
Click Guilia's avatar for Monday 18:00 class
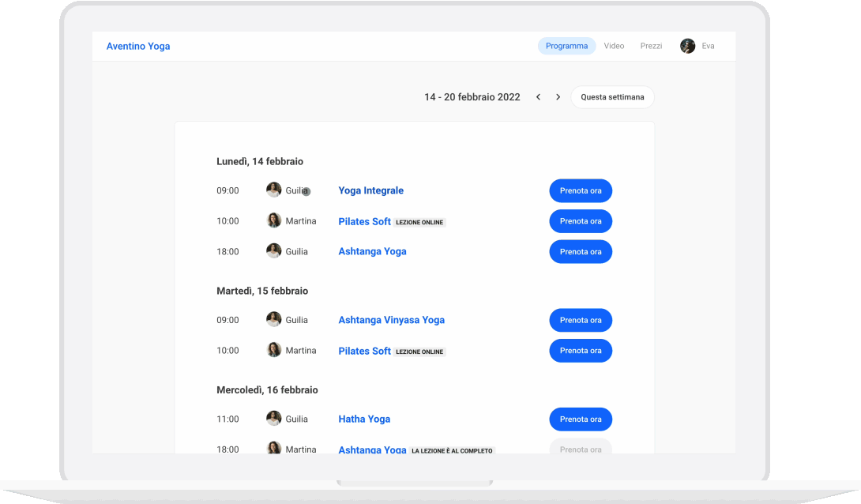pyautogui.click(x=274, y=251)
